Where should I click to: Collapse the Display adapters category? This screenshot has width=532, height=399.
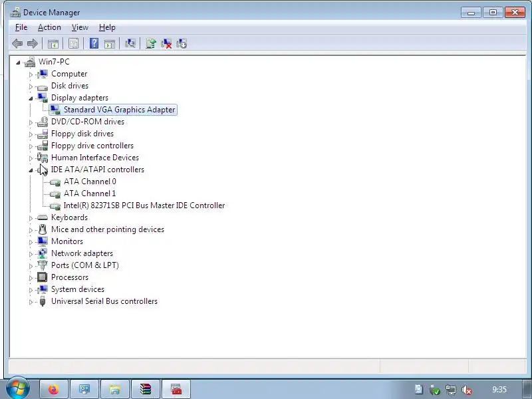coord(31,98)
